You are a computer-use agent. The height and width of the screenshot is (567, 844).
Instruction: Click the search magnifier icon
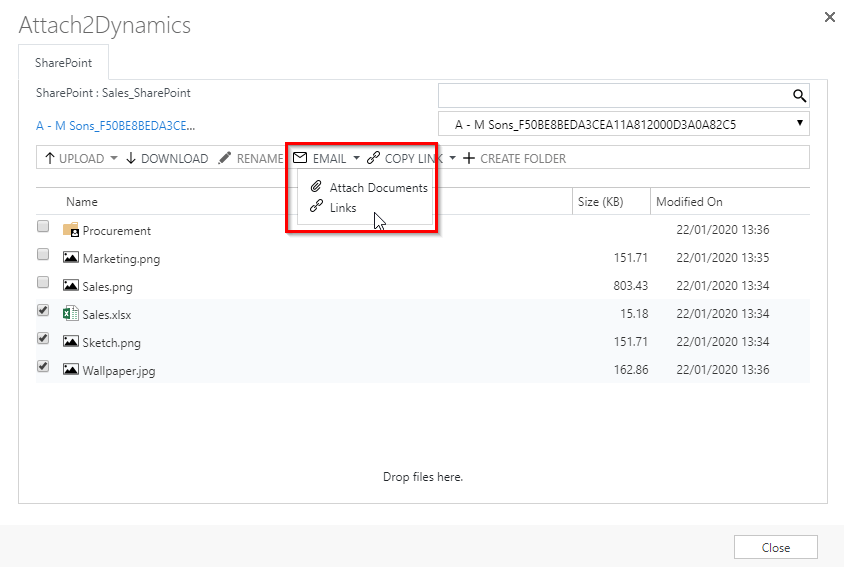799,96
